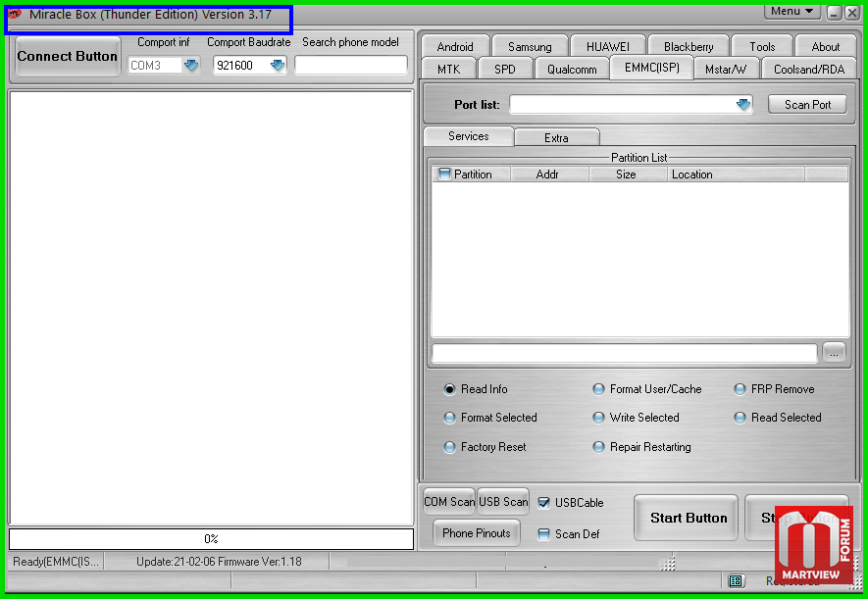Switch to the Extra sub-tab
Screen dimensions: 868x599
556,137
